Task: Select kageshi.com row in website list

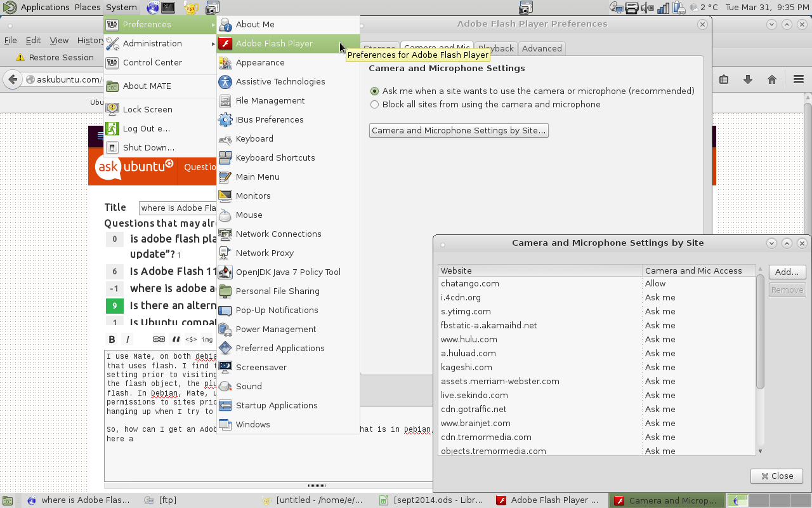Action: 596,367
